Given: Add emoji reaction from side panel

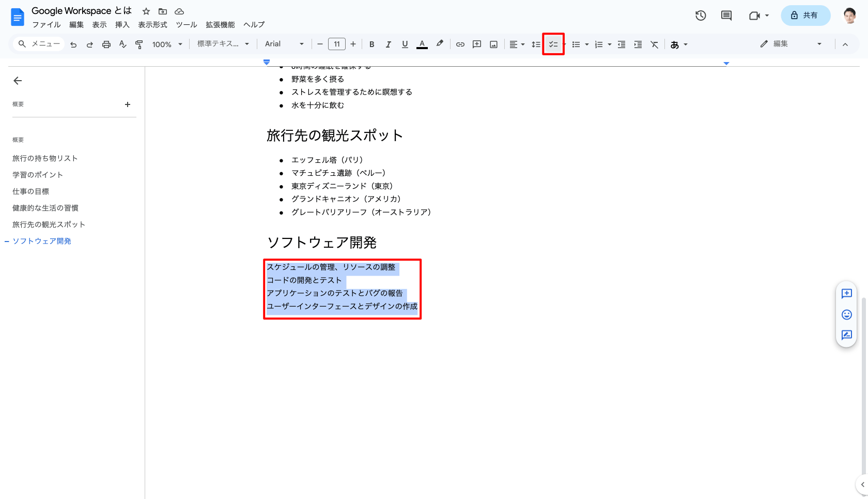Looking at the screenshot, I should (x=846, y=314).
